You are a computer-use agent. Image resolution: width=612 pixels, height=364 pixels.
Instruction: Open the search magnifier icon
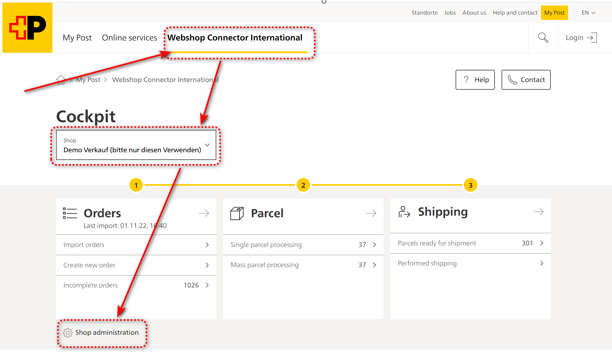(x=543, y=38)
